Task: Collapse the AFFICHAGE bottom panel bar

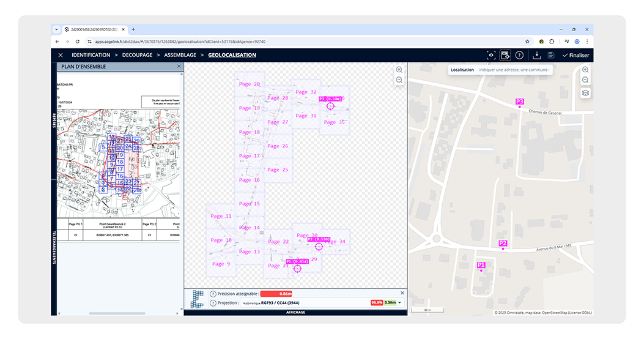Action: [295, 312]
